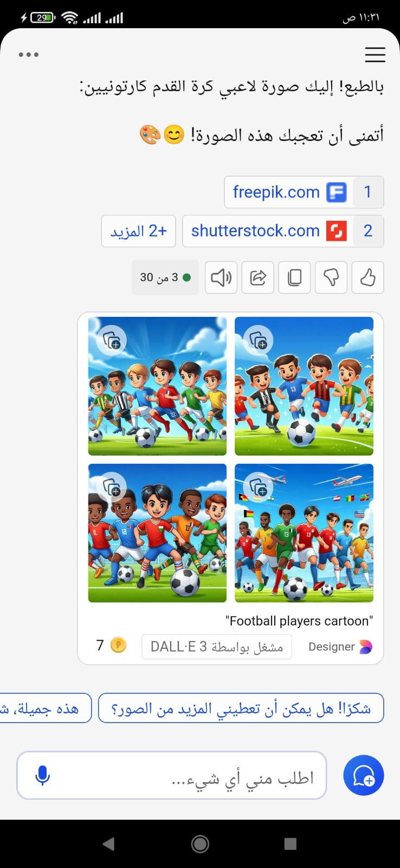Tap the Shutterstock logo icon
The image size is (400, 868).
click(336, 231)
